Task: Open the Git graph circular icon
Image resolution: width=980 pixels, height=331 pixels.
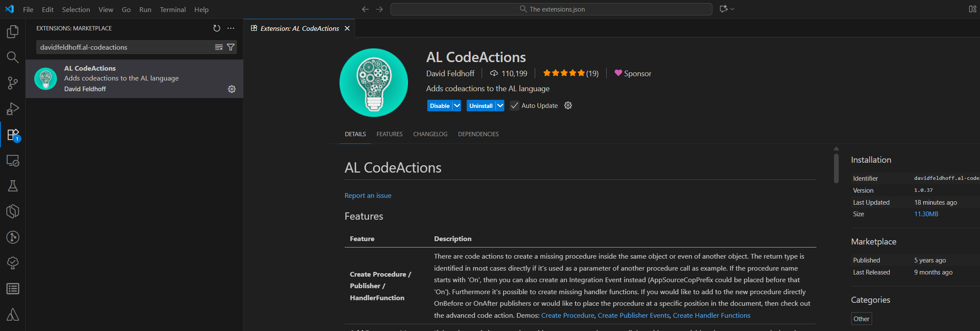Action: point(13,237)
